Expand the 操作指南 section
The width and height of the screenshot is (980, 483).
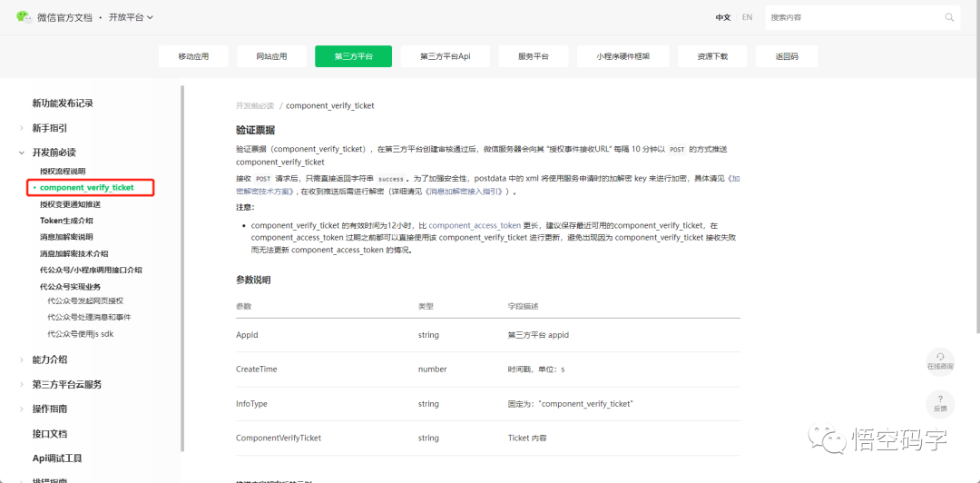23,409
